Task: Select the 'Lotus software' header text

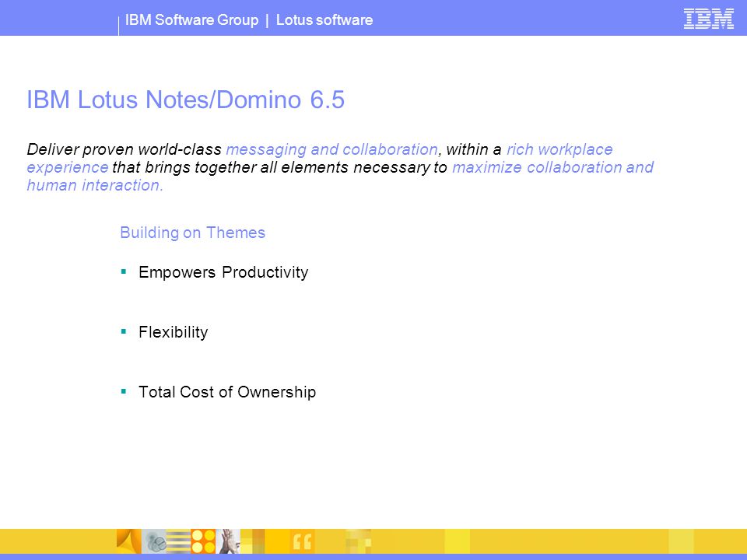Action: point(324,20)
